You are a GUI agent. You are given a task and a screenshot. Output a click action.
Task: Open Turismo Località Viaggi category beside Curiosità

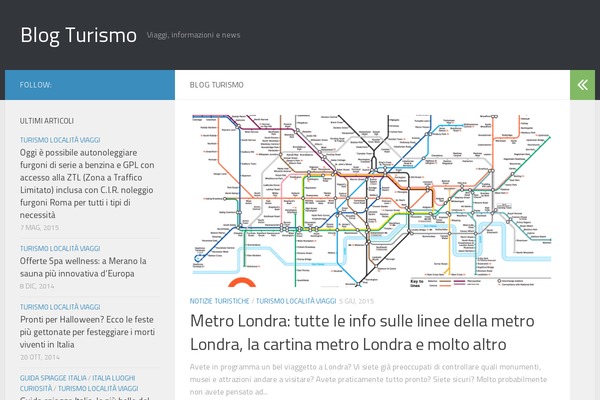(98, 389)
